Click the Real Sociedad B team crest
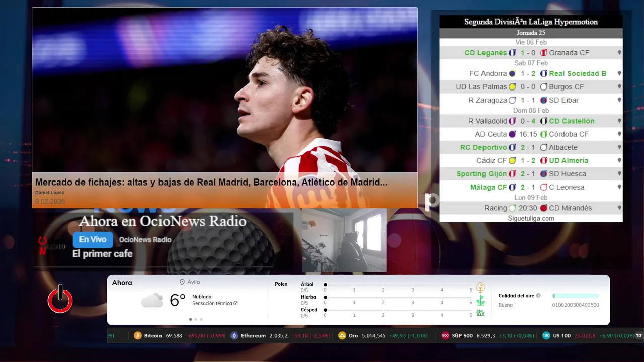 click(544, 73)
